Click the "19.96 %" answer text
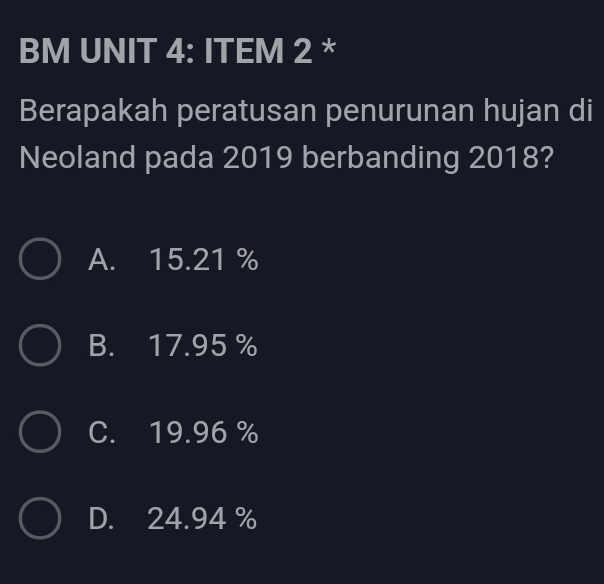604x584 pixels. click(x=203, y=434)
